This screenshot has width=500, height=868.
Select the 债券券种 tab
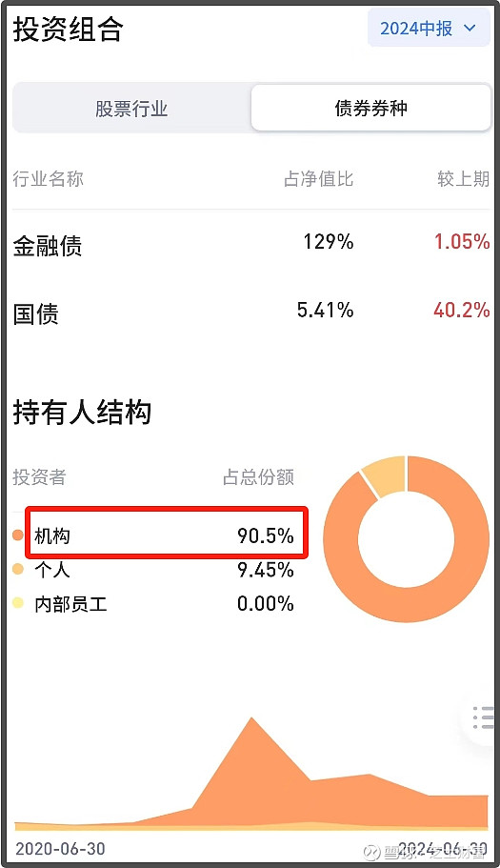(x=371, y=108)
